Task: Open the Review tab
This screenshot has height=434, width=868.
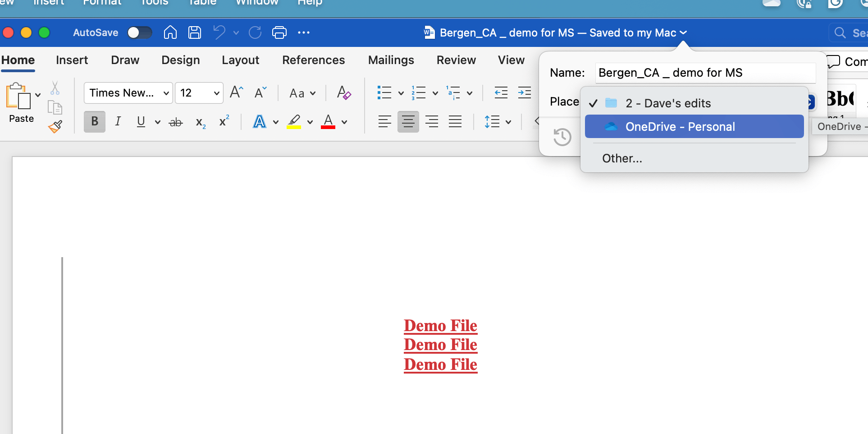Action: pyautogui.click(x=456, y=60)
